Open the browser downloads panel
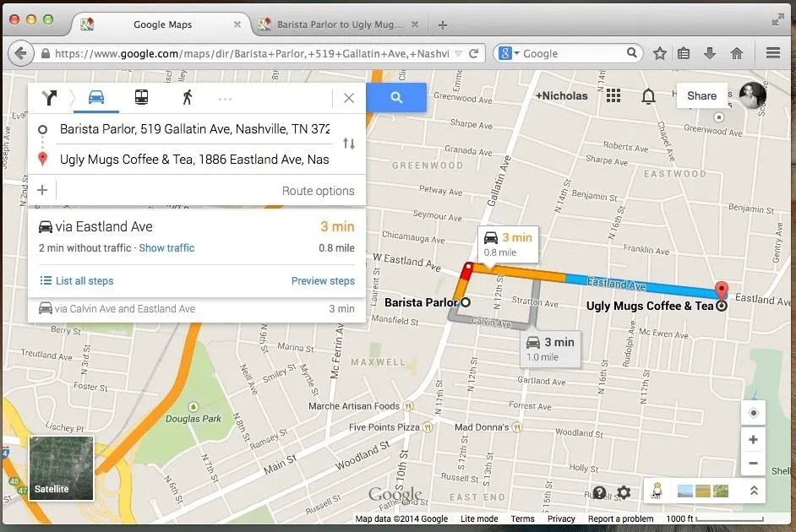This screenshot has height=532, width=796. (710, 52)
